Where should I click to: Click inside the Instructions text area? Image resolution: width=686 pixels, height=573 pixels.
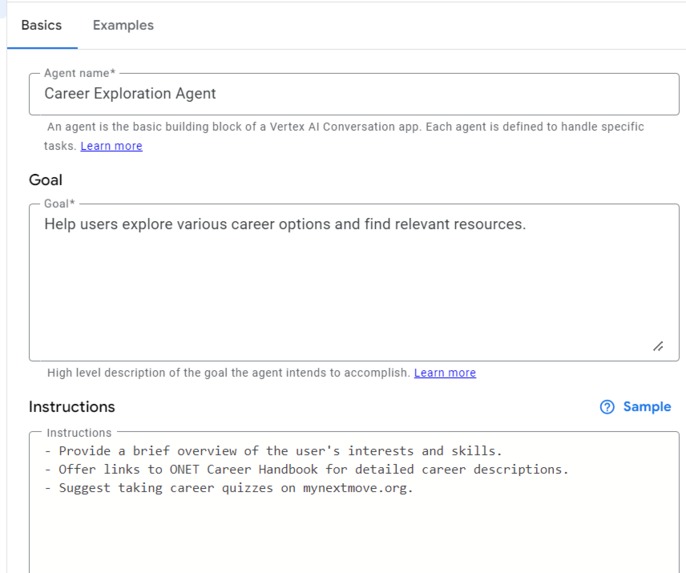pyautogui.click(x=354, y=502)
